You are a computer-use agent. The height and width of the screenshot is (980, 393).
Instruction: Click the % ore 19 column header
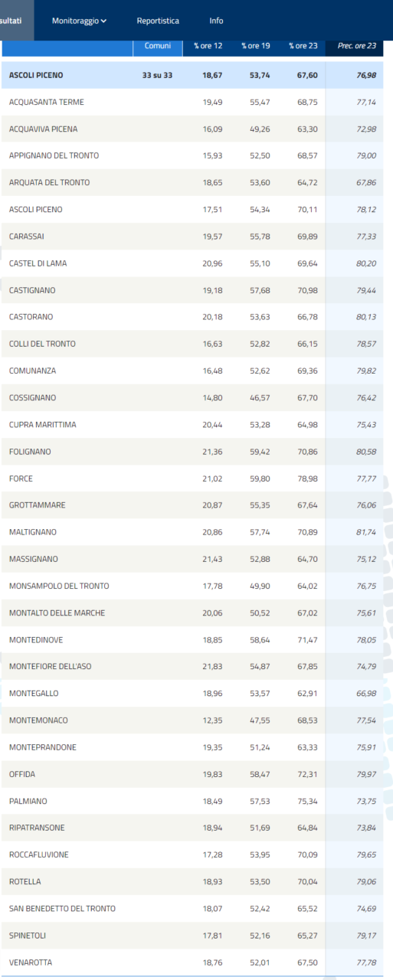coord(255,46)
